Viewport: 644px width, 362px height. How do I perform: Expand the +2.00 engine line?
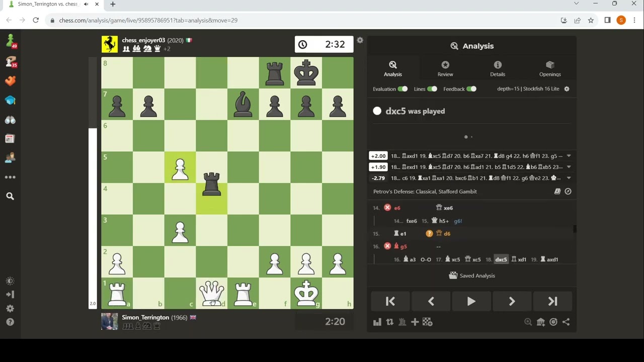tap(569, 156)
